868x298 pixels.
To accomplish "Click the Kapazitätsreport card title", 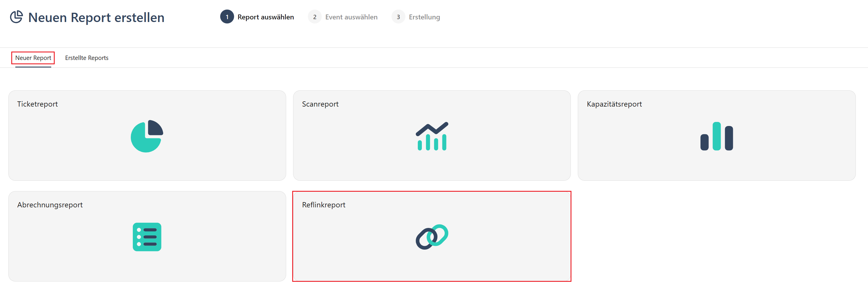I will point(614,104).
